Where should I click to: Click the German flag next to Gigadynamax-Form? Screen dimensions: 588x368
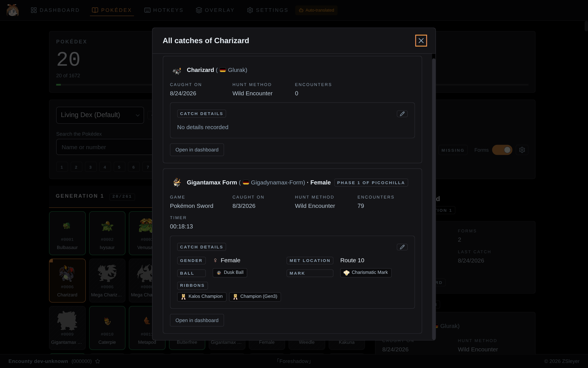click(x=246, y=182)
